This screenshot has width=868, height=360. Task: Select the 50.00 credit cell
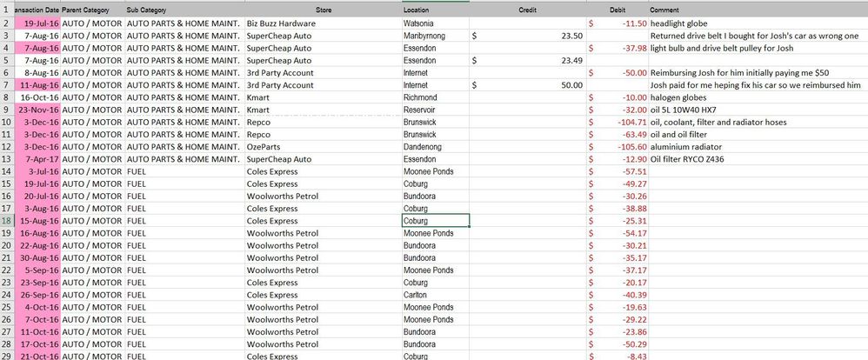[528, 85]
